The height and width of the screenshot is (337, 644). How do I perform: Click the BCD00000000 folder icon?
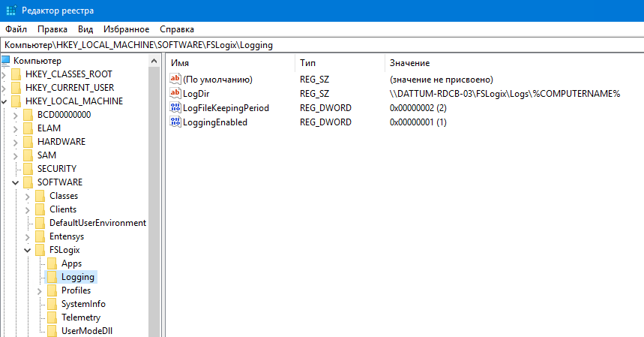(x=28, y=115)
